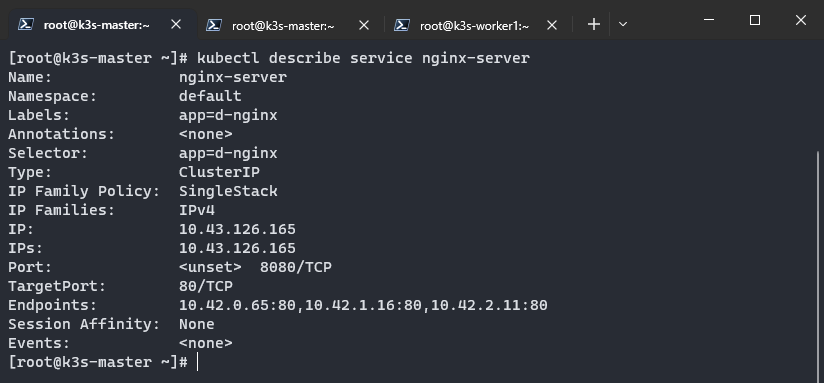Click the 10.42.0.65:80 endpoint text
The image size is (824, 383).
point(237,305)
